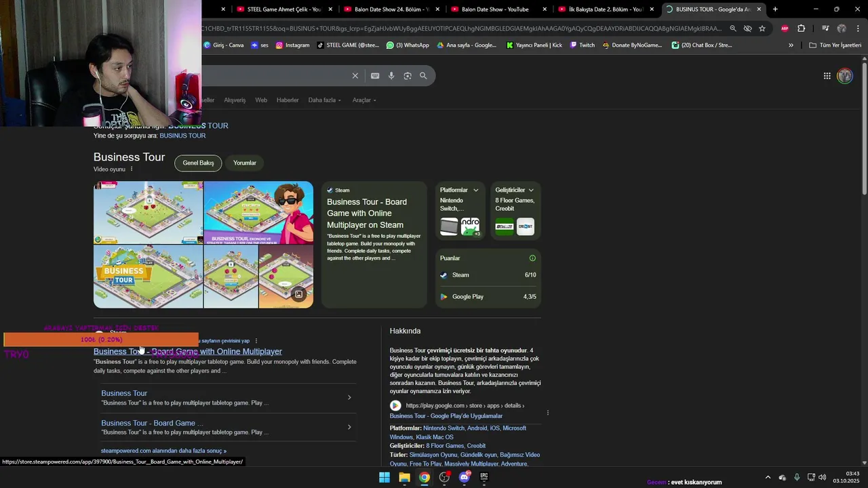
Task: Open Discord from the taskbar
Action: point(465,477)
